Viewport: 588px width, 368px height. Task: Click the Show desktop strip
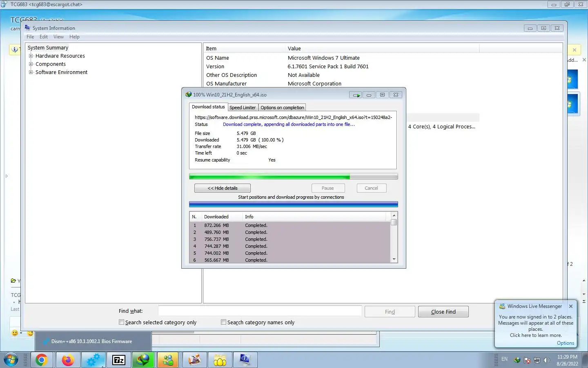(585, 360)
